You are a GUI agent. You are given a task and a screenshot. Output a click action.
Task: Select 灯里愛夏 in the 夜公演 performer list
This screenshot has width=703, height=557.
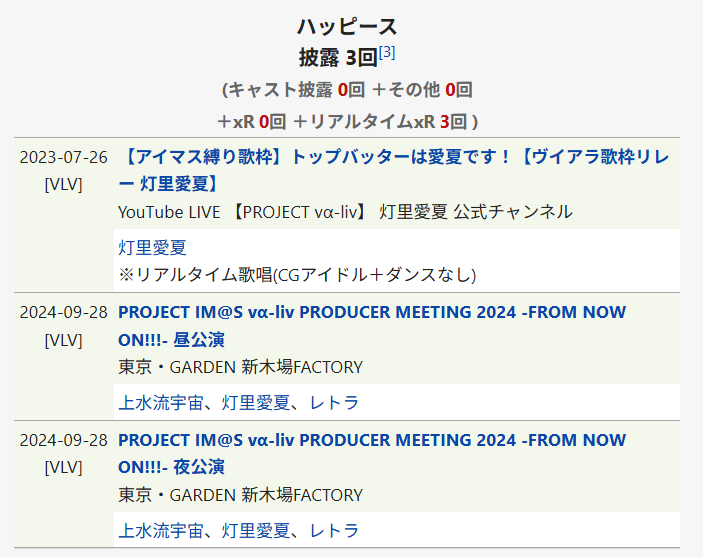coord(256,530)
